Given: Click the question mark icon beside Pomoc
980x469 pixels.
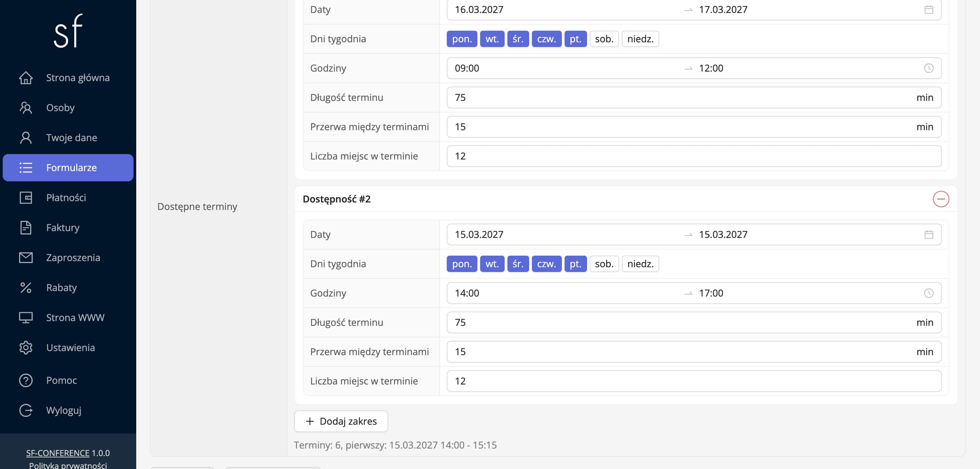Looking at the screenshot, I should [26, 380].
